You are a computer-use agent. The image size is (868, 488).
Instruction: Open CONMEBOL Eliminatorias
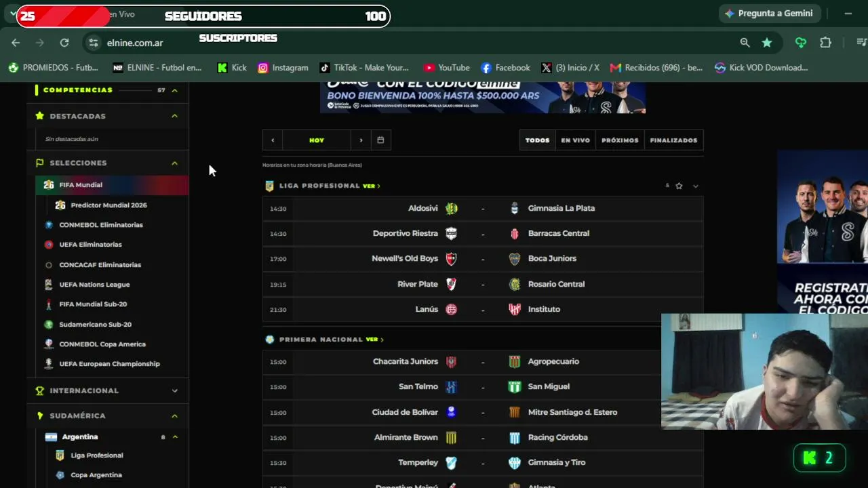pos(101,225)
